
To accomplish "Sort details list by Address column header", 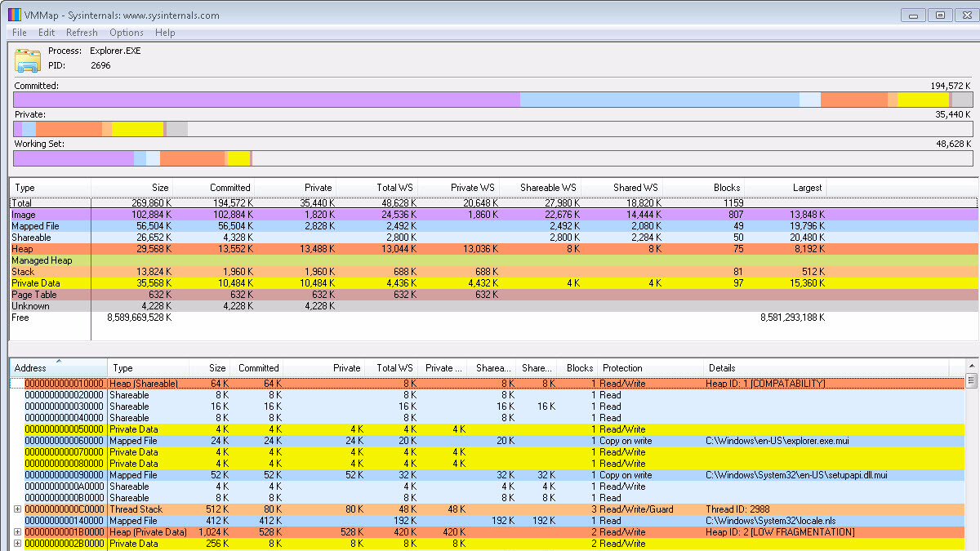I will coord(57,368).
